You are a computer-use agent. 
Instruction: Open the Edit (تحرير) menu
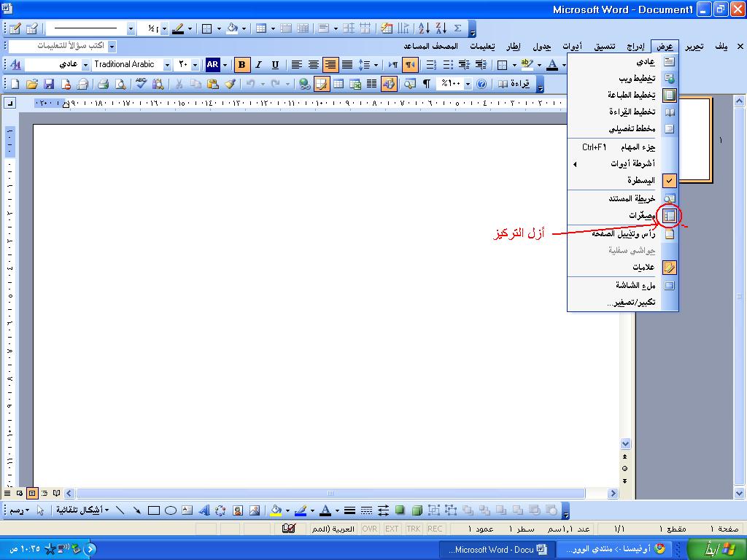(694, 46)
